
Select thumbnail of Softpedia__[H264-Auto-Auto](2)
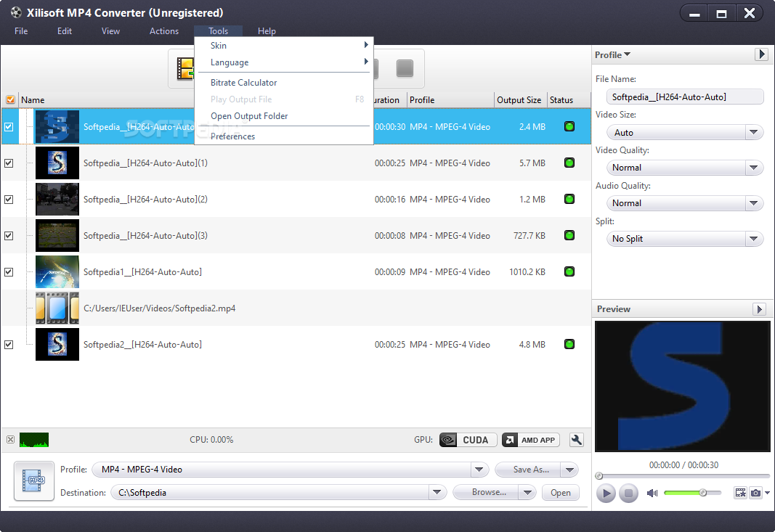57,199
